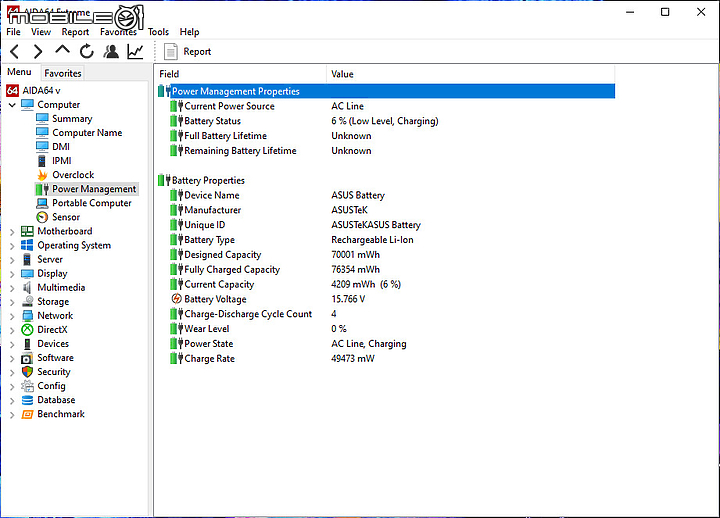Click the Back navigation arrow
Image resolution: width=720 pixels, height=518 pixels.
coord(15,51)
